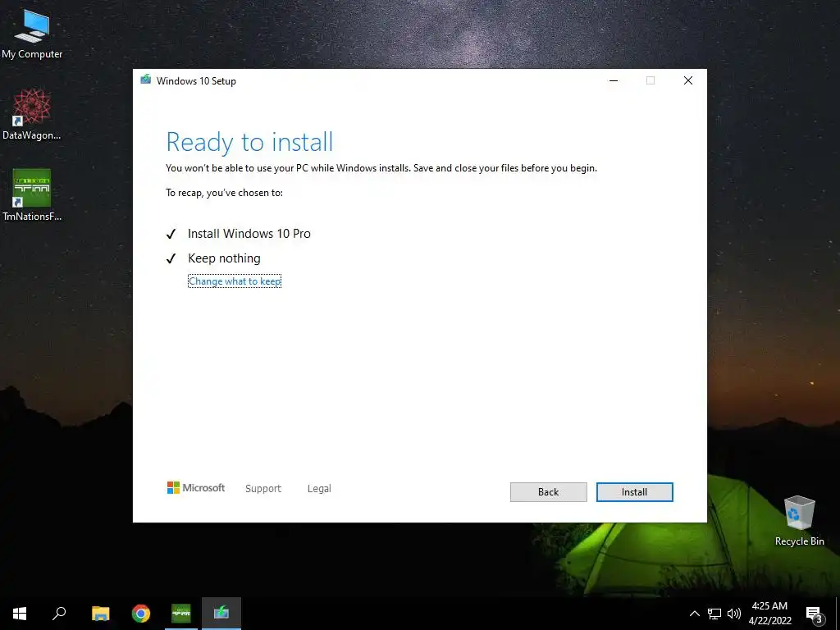The height and width of the screenshot is (630, 840).
Task: Open the DataWagon desktop shortcut
Action: click(x=32, y=114)
